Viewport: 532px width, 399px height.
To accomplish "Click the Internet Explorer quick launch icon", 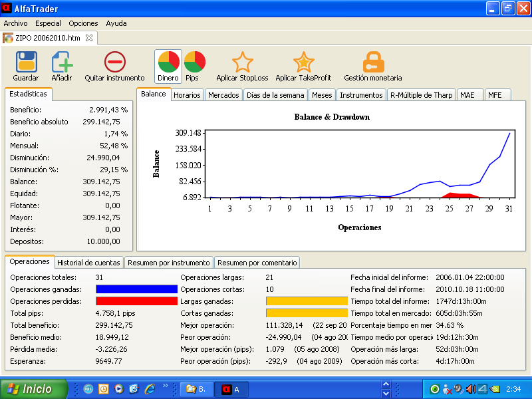I will point(150,389).
